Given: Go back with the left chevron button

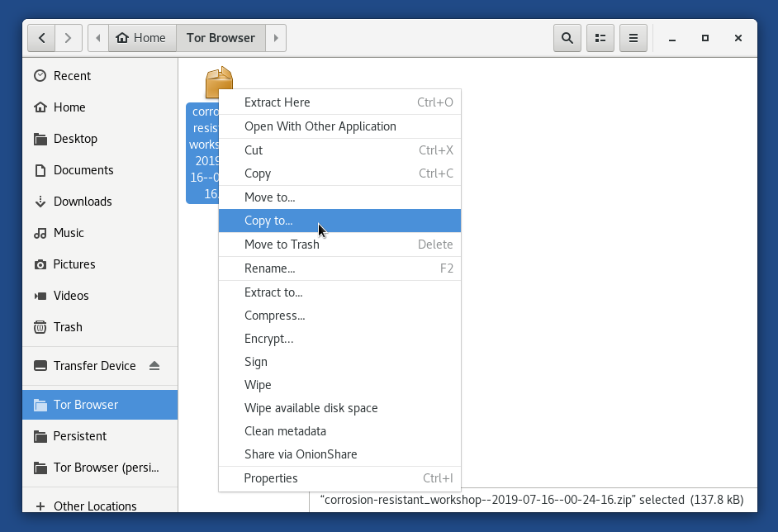Looking at the screenshot, I should pos(41,38).
